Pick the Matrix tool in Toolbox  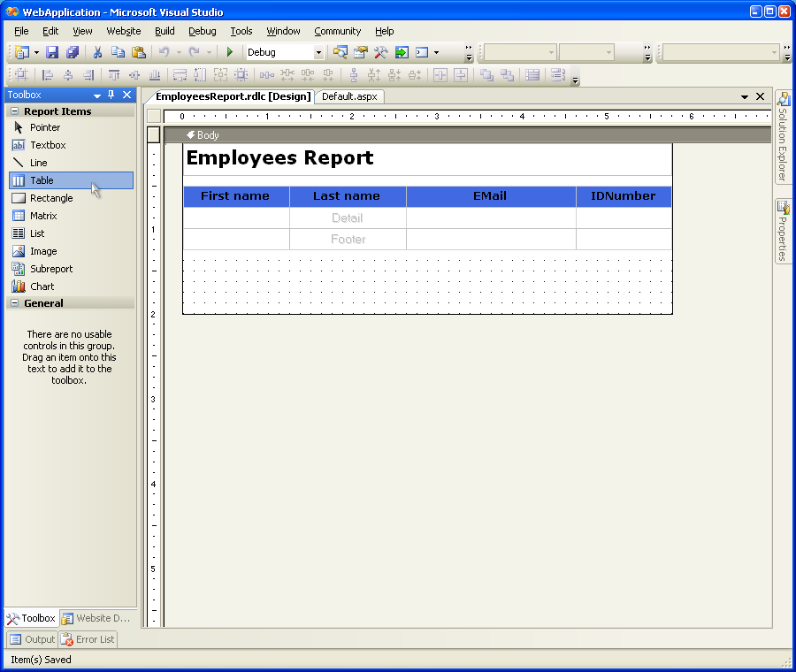tap(42, 216)
